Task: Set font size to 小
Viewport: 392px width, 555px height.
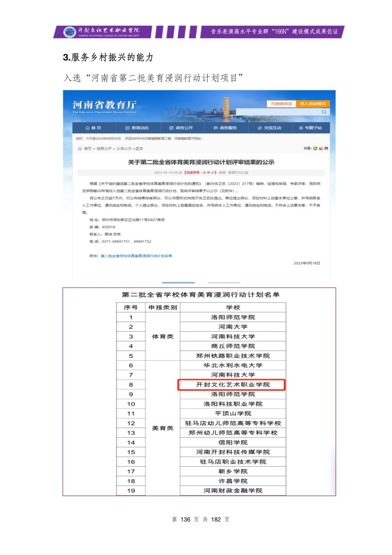Action: tap(214, 173)
